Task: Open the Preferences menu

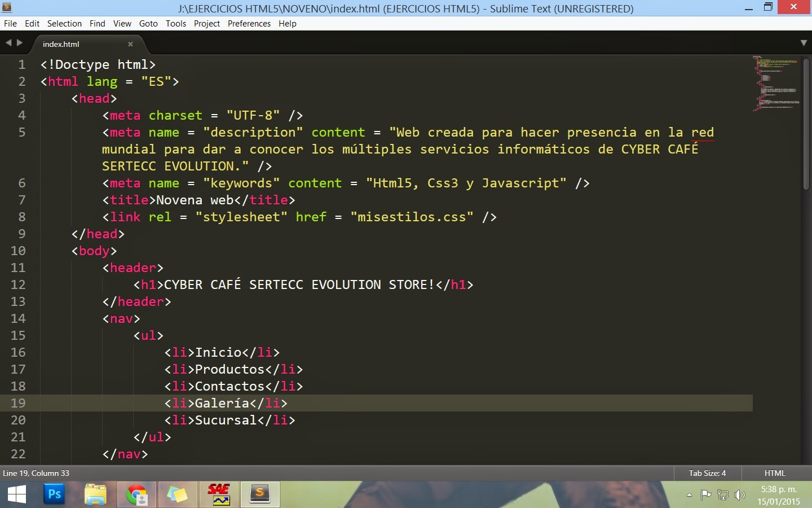Action: 249,24
